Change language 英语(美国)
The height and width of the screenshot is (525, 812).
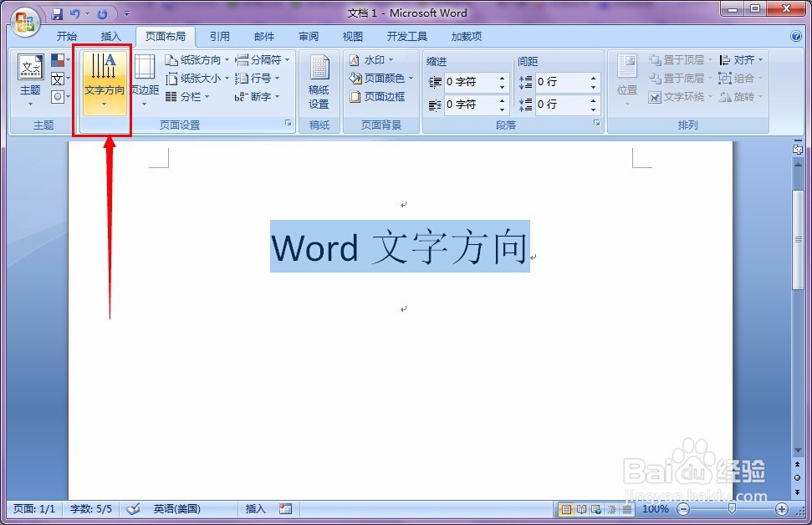pyautogui.click(x=176, y=509)
